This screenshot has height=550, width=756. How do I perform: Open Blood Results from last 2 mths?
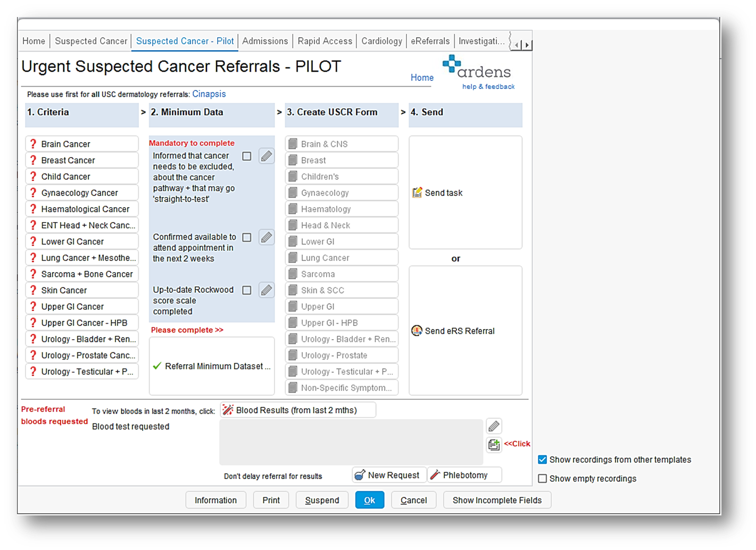pos(298,410)
